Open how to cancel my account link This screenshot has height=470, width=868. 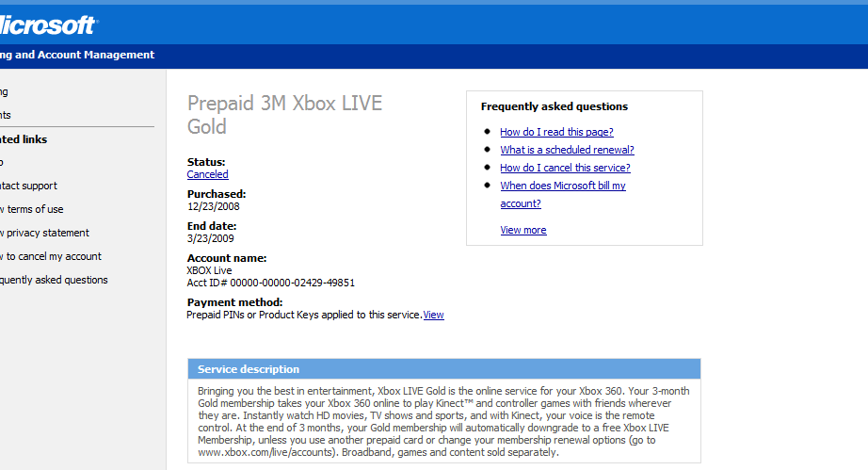(51, 256)
